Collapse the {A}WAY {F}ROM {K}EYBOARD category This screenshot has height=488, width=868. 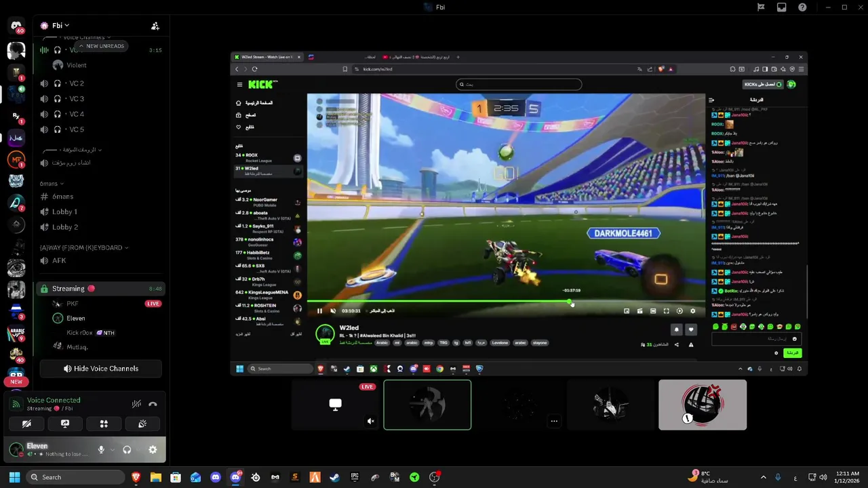click(84, 247)
